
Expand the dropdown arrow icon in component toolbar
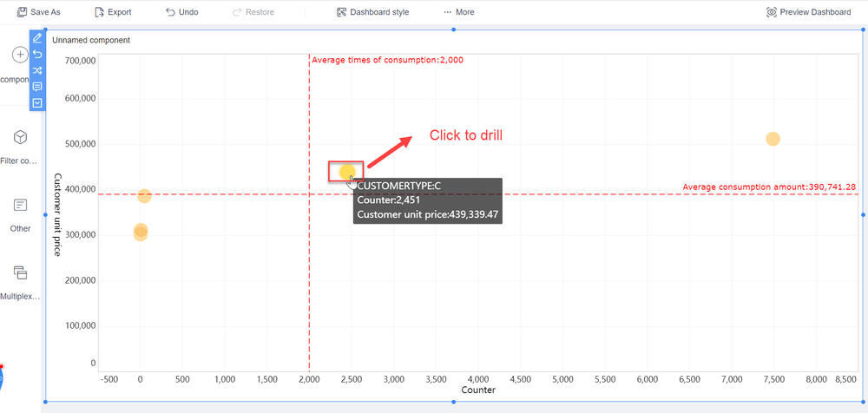37,102
